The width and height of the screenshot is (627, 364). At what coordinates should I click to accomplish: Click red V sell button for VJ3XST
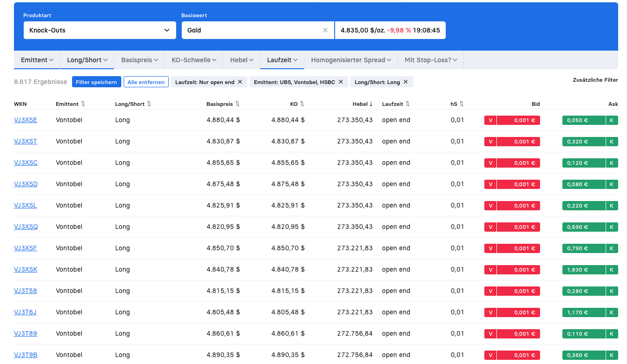pos(490,142)
